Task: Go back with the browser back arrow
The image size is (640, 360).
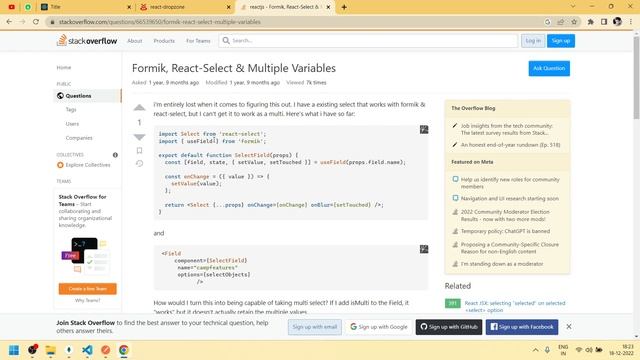Action: coord(9,22)
